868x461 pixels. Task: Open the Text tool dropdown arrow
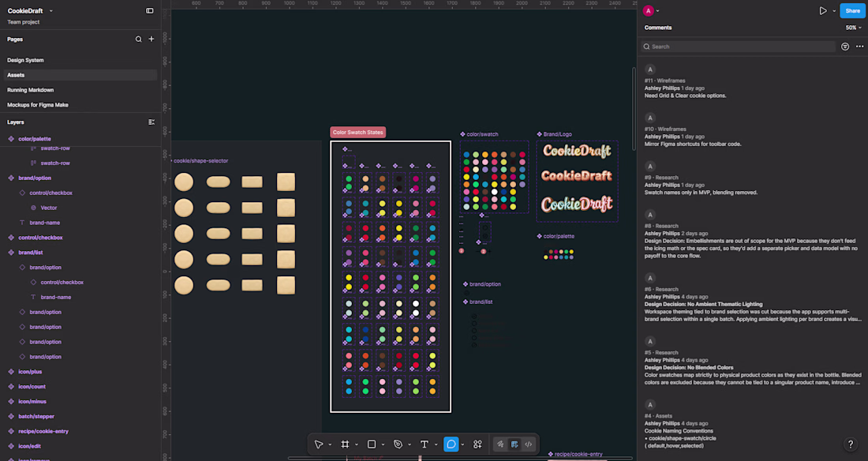point(436,444)
